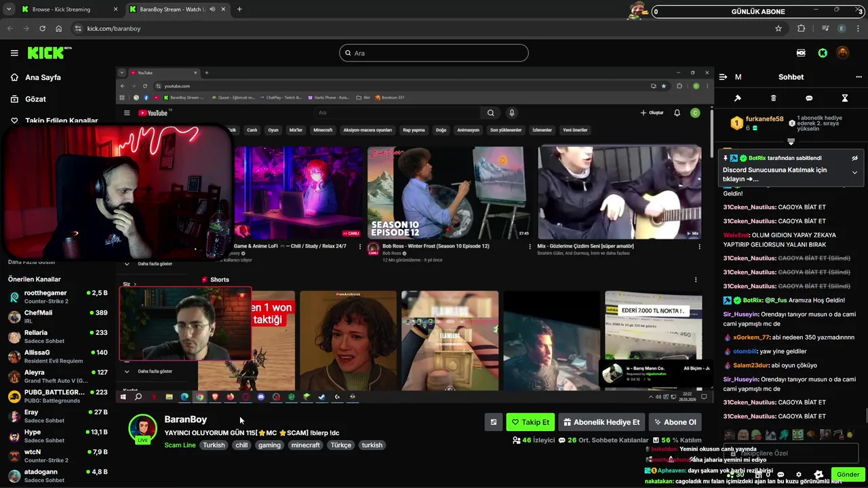The image size is (868, 488).
Task: Switch to Browse - Kick Streaming tab
Action: 69,9
